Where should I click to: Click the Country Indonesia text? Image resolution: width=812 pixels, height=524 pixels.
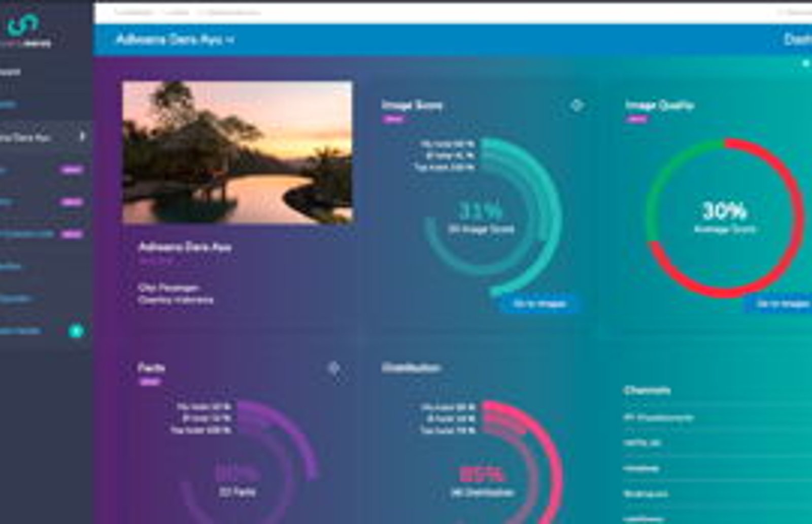click(176, 300)
